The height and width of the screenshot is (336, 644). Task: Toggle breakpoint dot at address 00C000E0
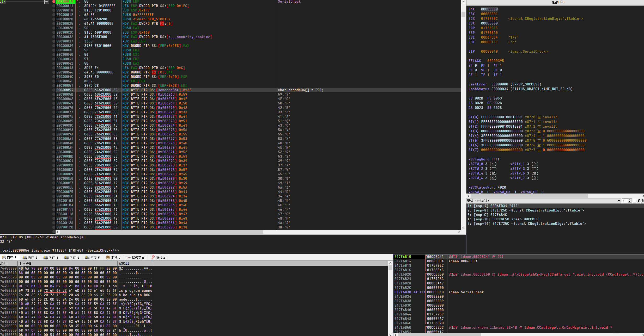click(54, 178)
